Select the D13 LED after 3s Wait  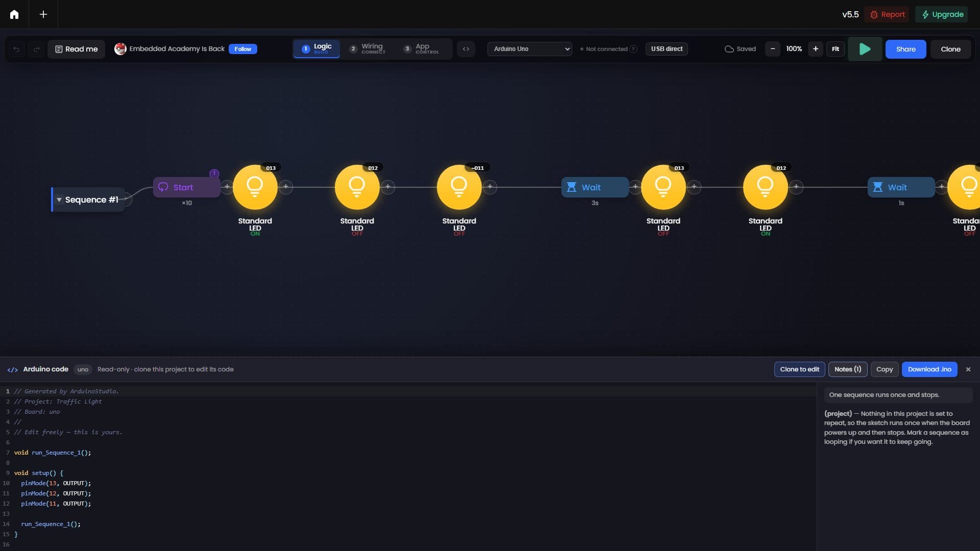click(x=664, y=187)
